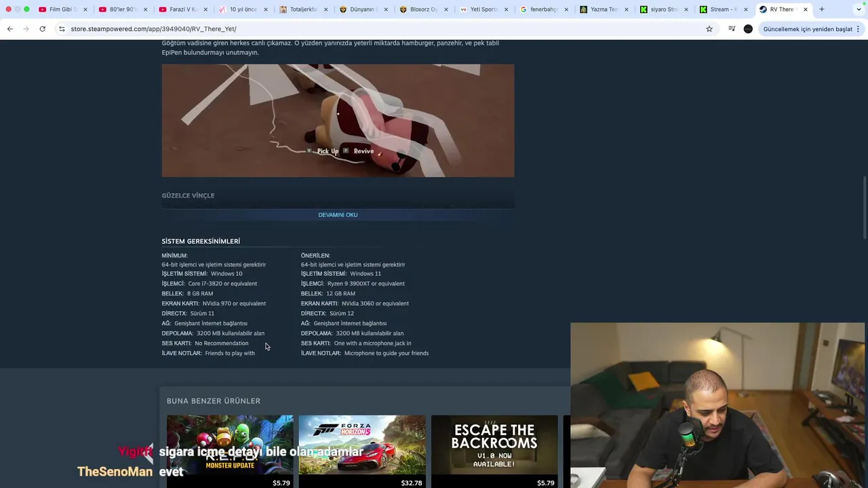Click the browser forward arrow
The image size is (868, 488).
26,29
